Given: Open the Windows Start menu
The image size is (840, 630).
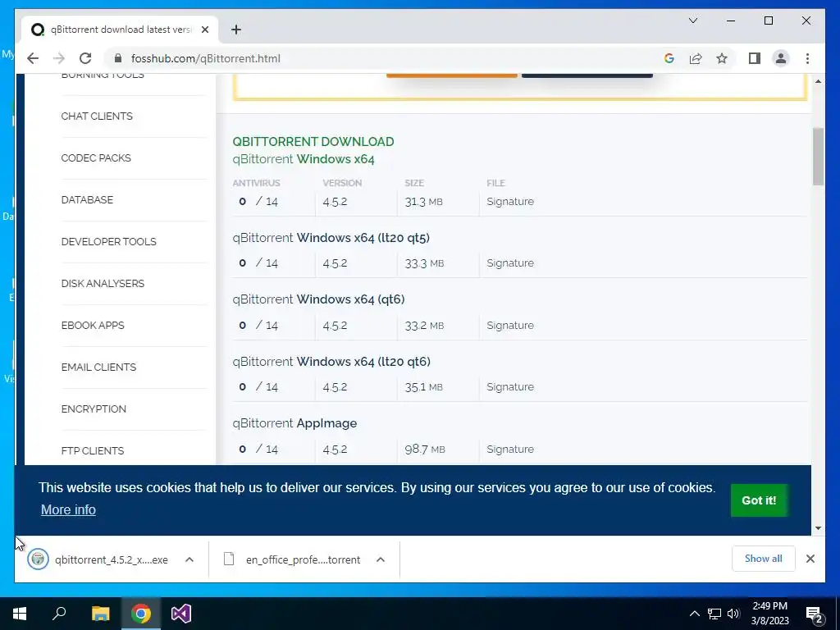Looking at the screenshot, I should 20,614.
